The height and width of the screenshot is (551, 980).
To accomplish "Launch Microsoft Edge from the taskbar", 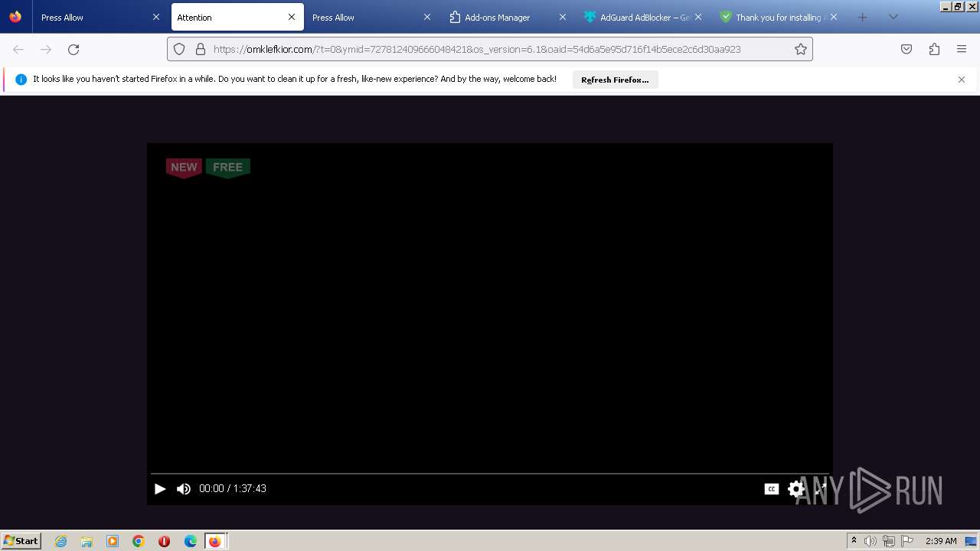I will click(x=191, y=541).
